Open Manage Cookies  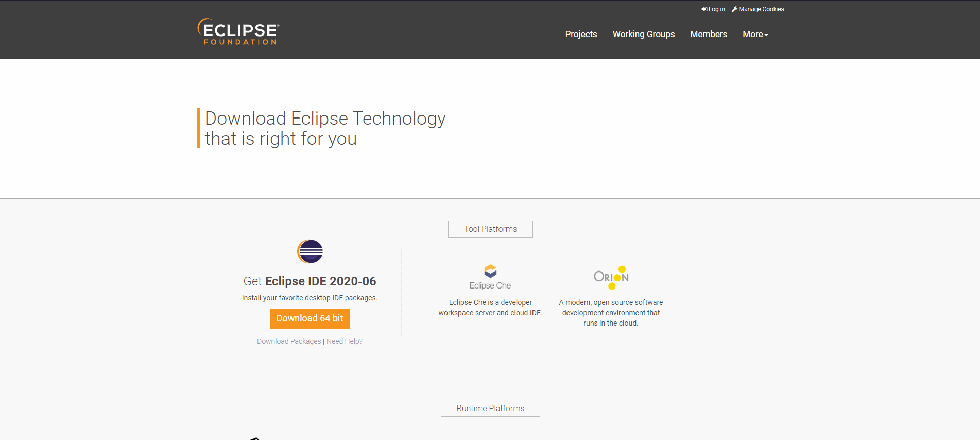(x=758, y=9)
